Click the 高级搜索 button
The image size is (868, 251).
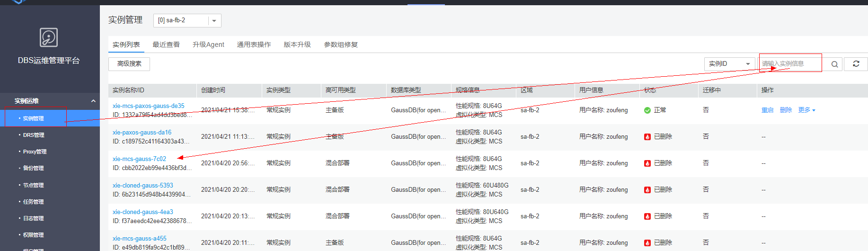tap(129, 64)
